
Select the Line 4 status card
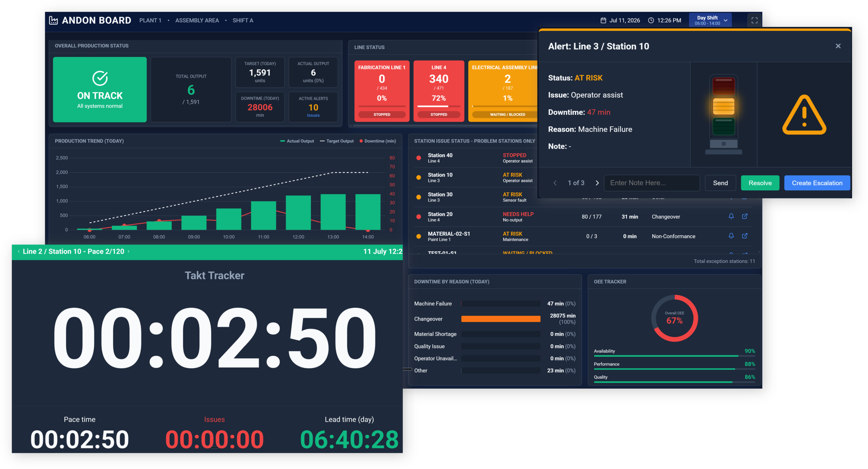(438, 91)
